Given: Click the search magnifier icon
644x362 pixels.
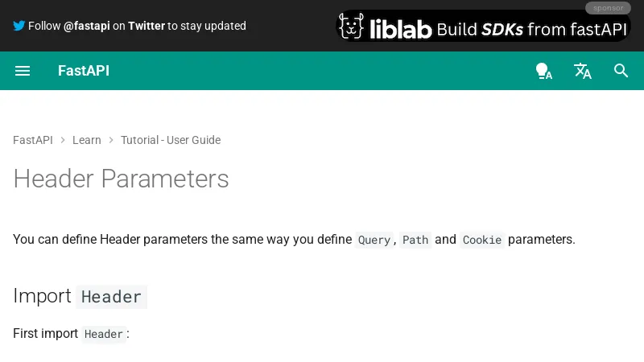Looking at the screenshot, I should [621, 71].
